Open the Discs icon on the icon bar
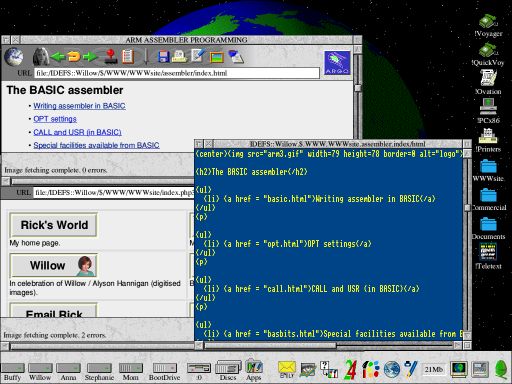This screenshot has height=384, width=512. [228, 371]
